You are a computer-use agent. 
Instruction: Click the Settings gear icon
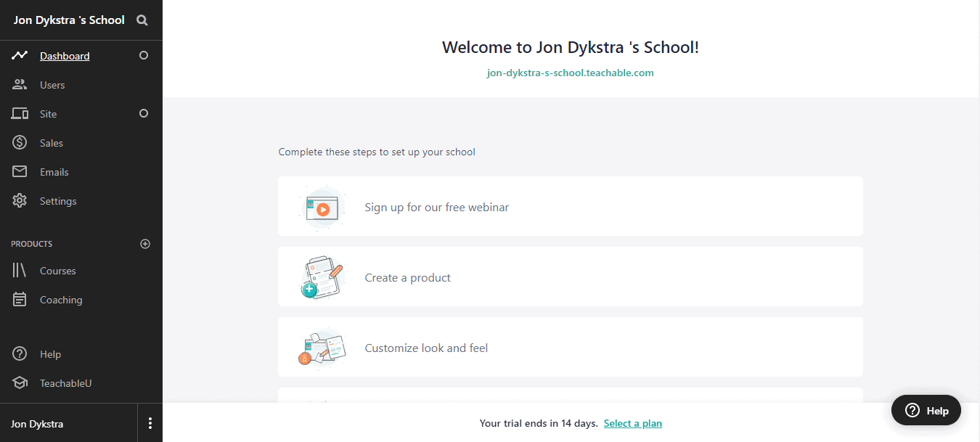[20, 201]
